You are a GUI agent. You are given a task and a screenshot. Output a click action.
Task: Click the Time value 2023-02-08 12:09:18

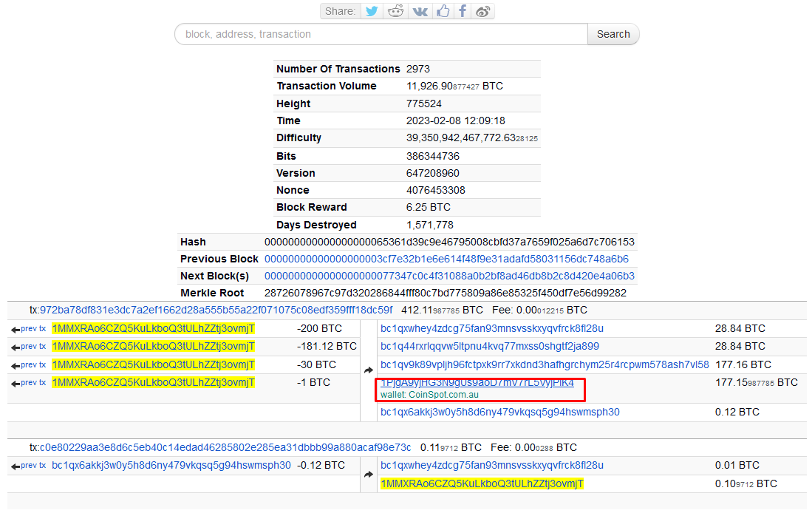(456, 120)
